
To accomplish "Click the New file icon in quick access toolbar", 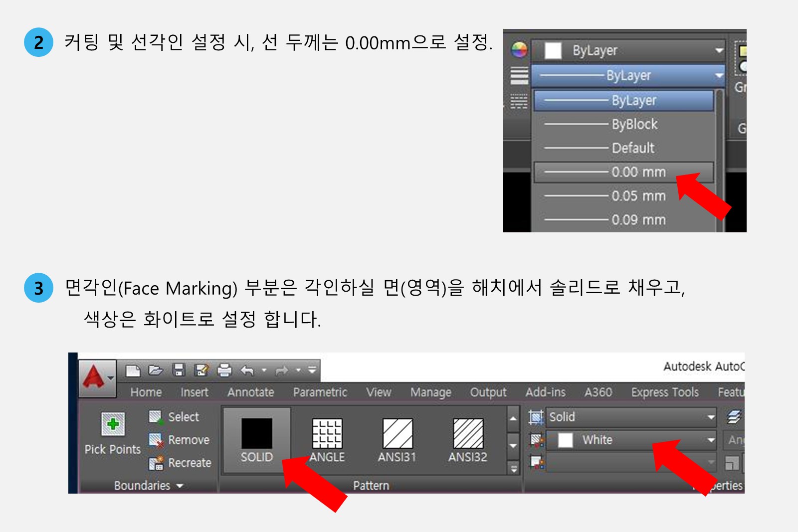I will pyautogui.click(x=133, y=370).
